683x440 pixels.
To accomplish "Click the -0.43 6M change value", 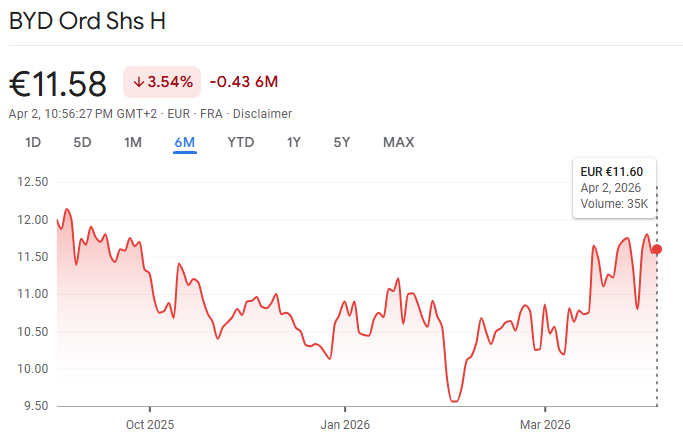I will coord(244,82).
